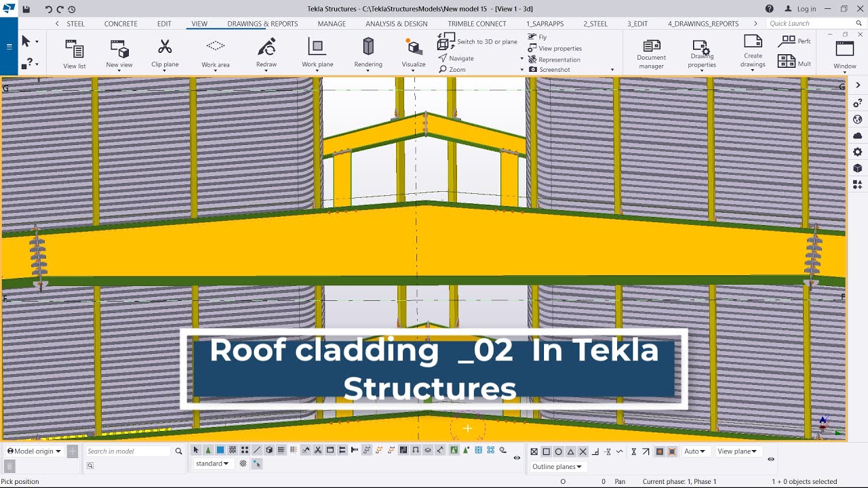868x488 pixels.
Task: Click View properties
Action: pyautogui.click(x=555, y=48)
